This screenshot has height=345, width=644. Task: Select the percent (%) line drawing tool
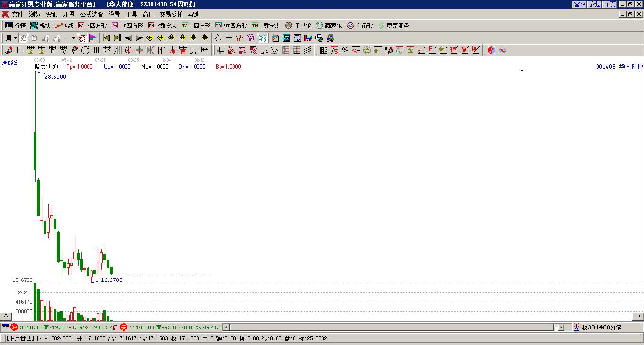(345, 50)
